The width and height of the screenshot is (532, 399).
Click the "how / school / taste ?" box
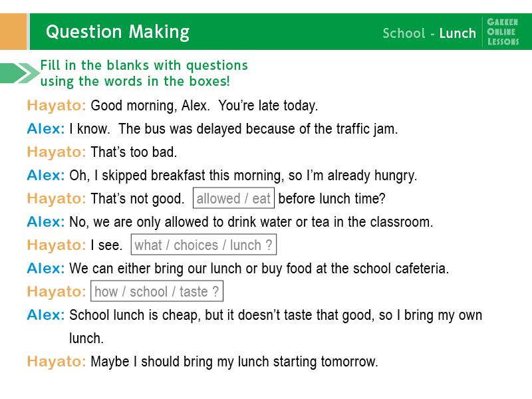click(157, 292)
